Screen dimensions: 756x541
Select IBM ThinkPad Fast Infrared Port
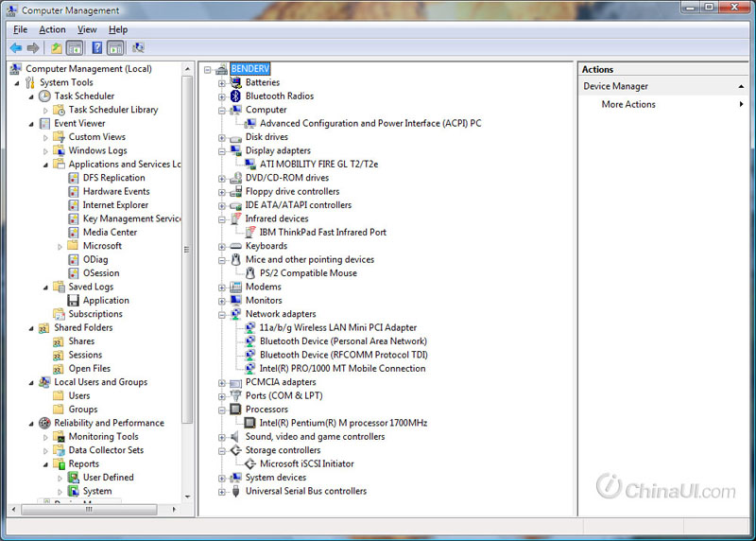point(322,232)
